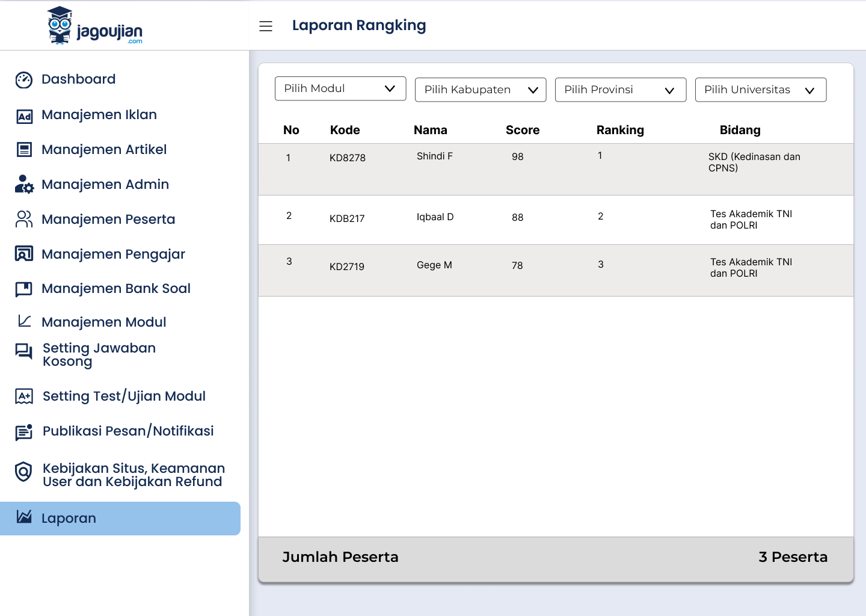Viewport: 866px width, 616px height.
Task: Click the Bidang column header
Action: click(x=740, y=130)
